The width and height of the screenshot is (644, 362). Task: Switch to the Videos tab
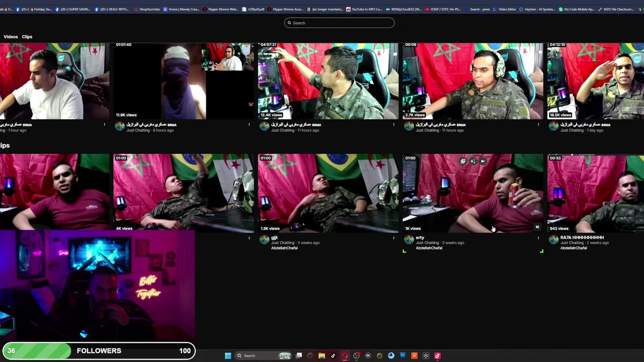pyautogui.click(x=11, y=37)
